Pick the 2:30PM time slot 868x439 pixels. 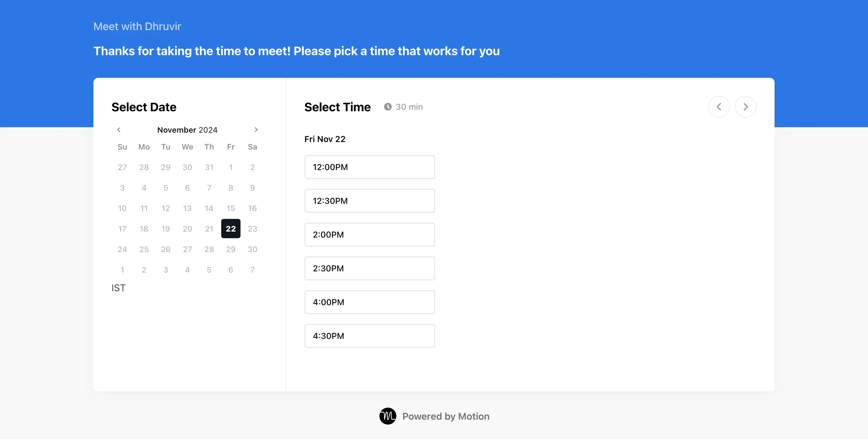click(x=370, y=268)
